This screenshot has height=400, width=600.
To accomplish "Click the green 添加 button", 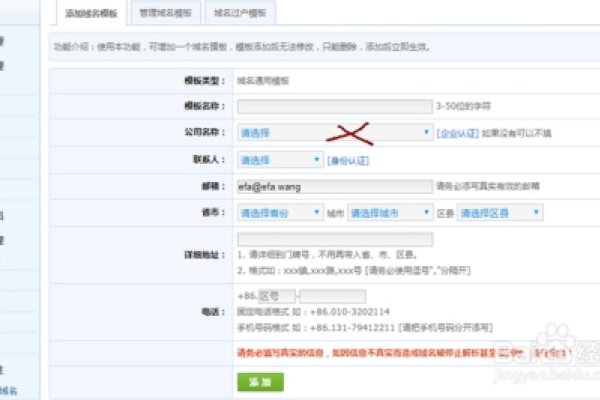I will [260, 382].
